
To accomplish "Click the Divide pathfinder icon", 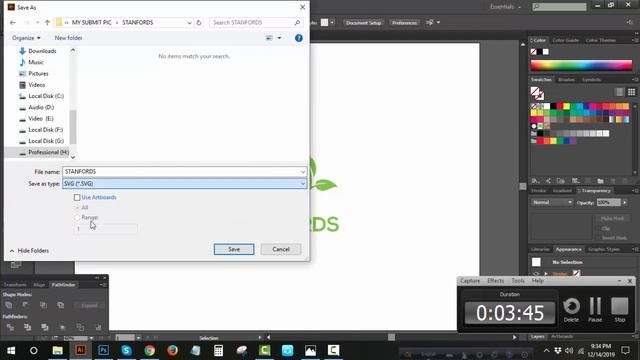I will tap(10, 327).
